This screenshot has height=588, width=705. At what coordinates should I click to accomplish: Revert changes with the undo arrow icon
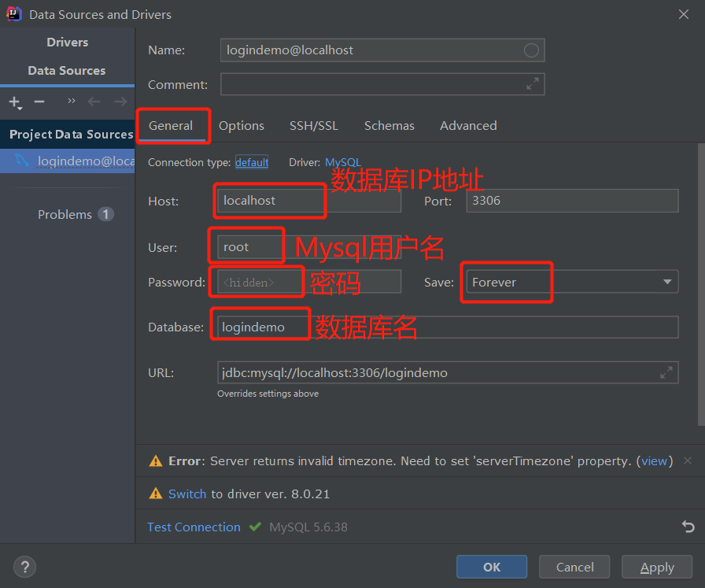point(688,526)
